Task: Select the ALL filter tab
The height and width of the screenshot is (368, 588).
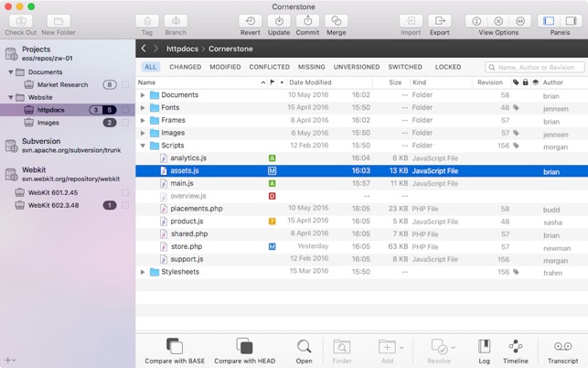Action: [150, 67]
